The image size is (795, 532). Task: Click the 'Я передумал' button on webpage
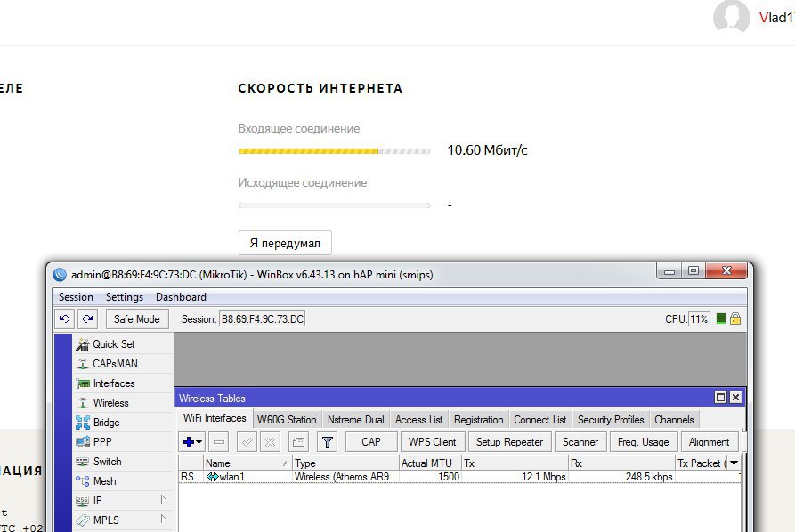(x=285, y=243)
